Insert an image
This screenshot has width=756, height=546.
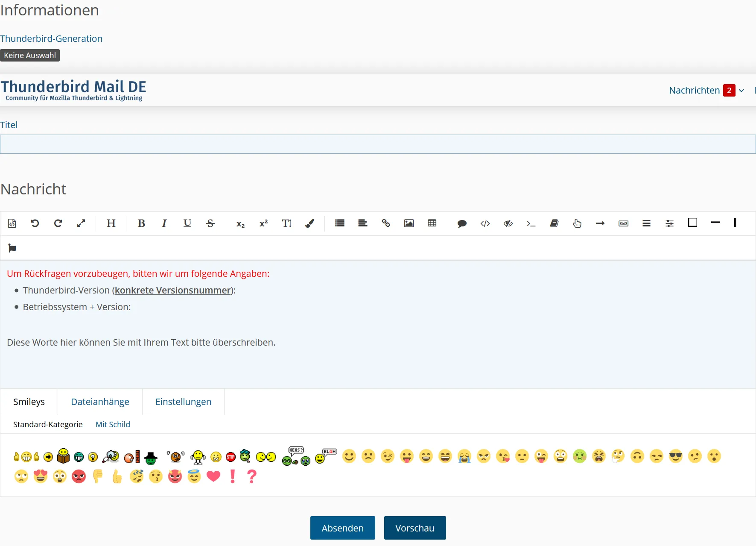(x=409, y=223)
